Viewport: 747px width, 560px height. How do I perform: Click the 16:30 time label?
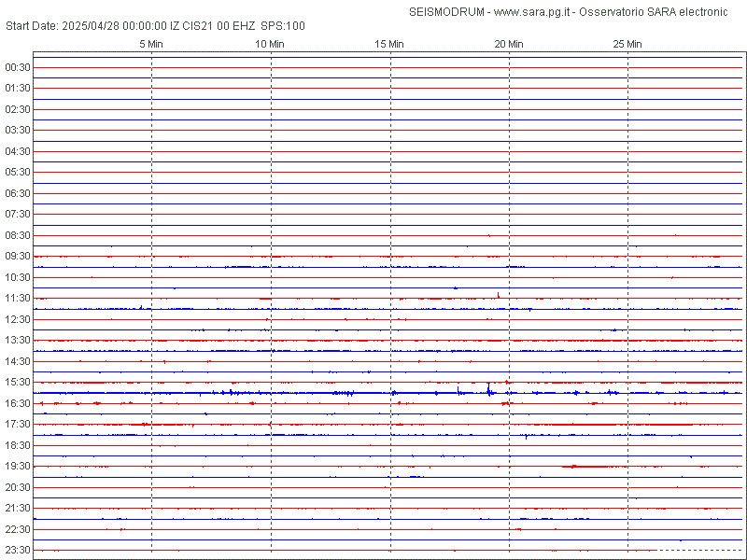pyautogui.click(x=18, y=403)
